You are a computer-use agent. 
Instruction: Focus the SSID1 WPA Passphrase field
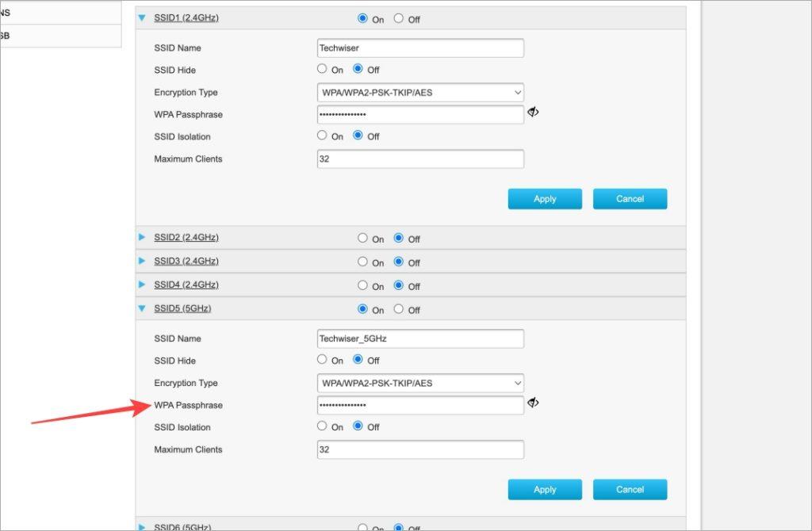pos(420,114)
